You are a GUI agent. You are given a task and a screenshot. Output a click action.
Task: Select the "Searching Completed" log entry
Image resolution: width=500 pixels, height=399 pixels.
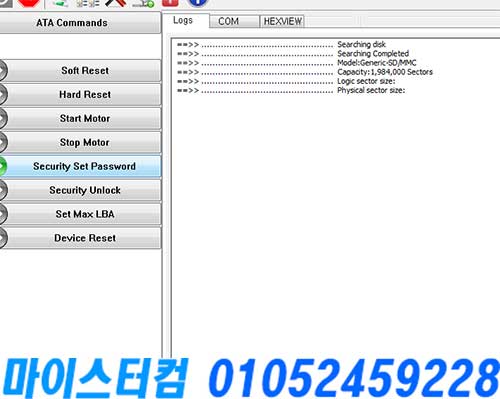(293, 54)
